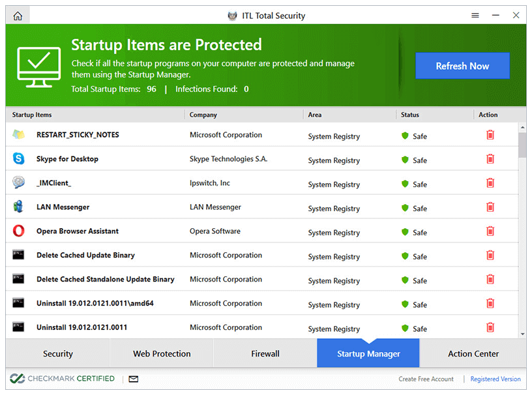Click the Delete Cached Update Binary console icon
This screenshot has width=532, height=395.
pos(18,254)
